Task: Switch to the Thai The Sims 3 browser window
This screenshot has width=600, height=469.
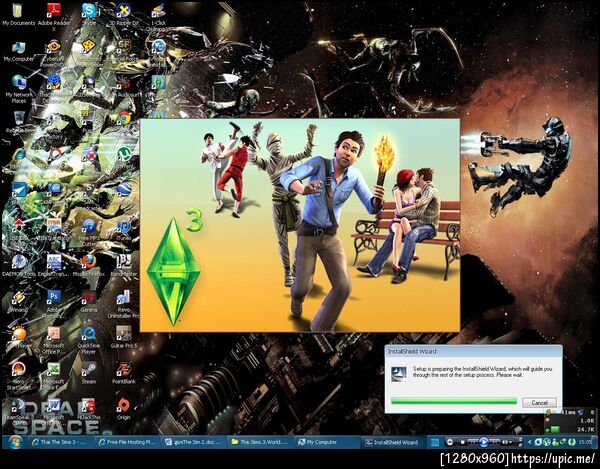Action: coord(60,442)
